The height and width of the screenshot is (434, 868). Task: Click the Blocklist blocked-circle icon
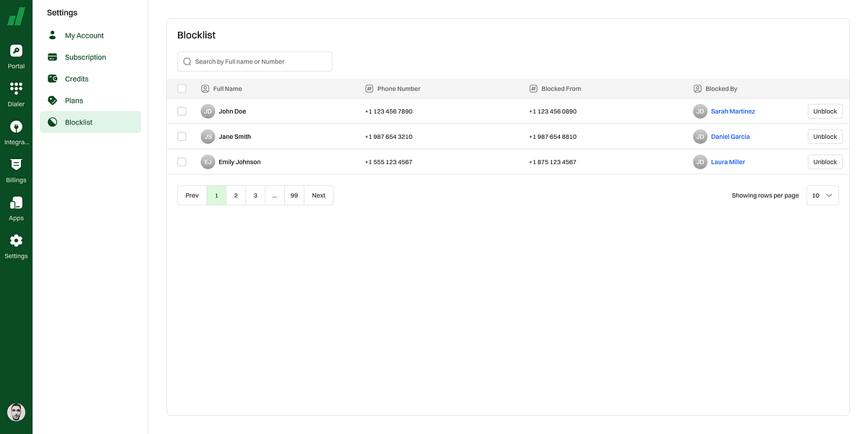pos(52,122)
